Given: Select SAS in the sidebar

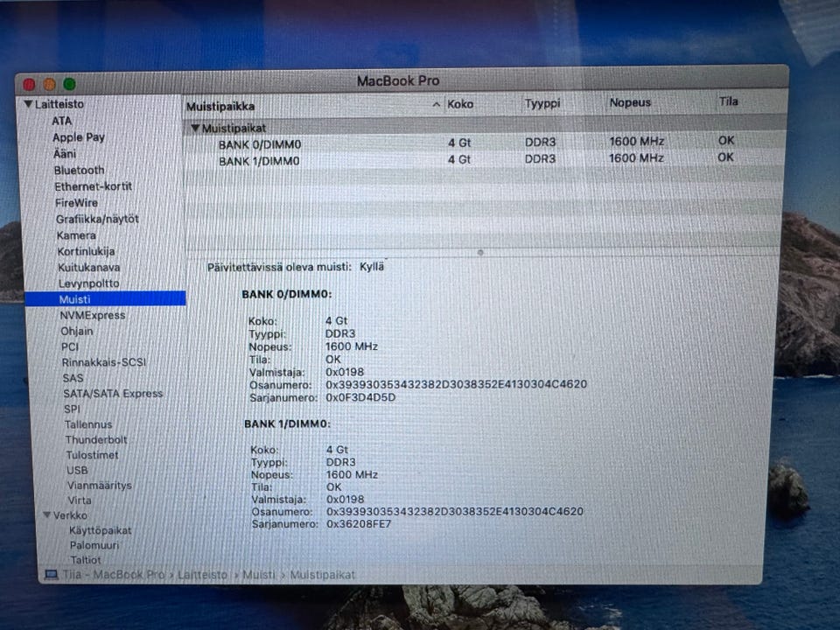Looking at the screenshot, I should pyautogui.click(x=73, y=378).
